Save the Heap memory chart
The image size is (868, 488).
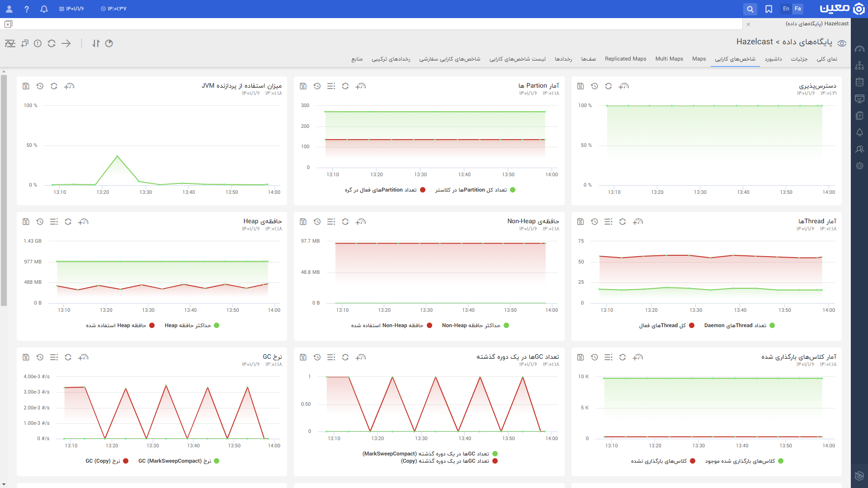coord(26,222)
